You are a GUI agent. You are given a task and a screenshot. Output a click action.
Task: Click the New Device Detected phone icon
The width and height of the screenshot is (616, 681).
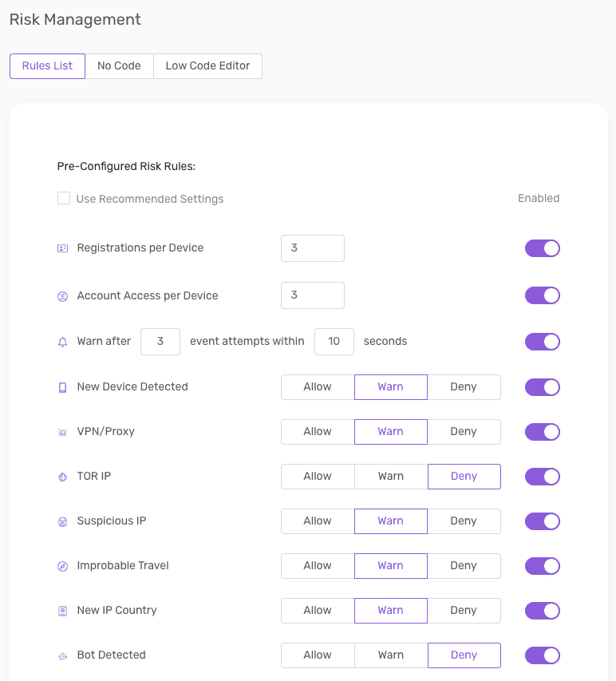pyautogui.click(x=62, y=387)
